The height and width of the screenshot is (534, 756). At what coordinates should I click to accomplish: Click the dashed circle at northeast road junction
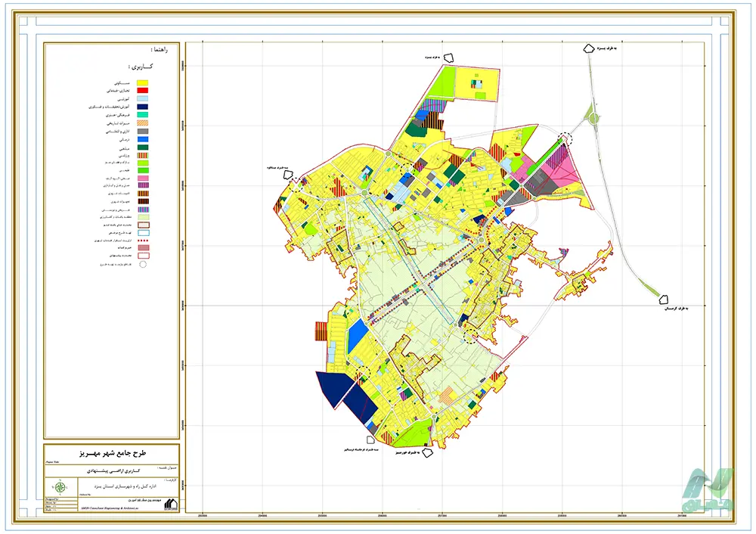coord(565,138)
